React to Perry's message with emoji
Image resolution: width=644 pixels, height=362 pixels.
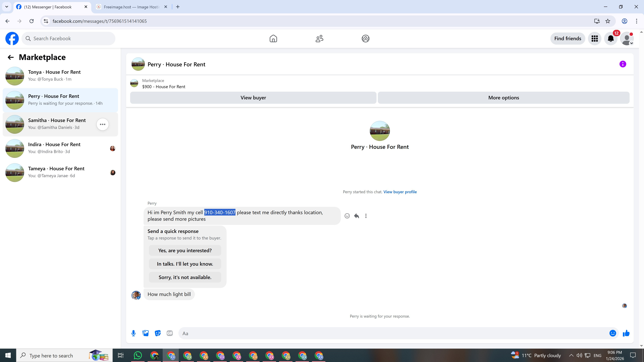coord(347,216)
